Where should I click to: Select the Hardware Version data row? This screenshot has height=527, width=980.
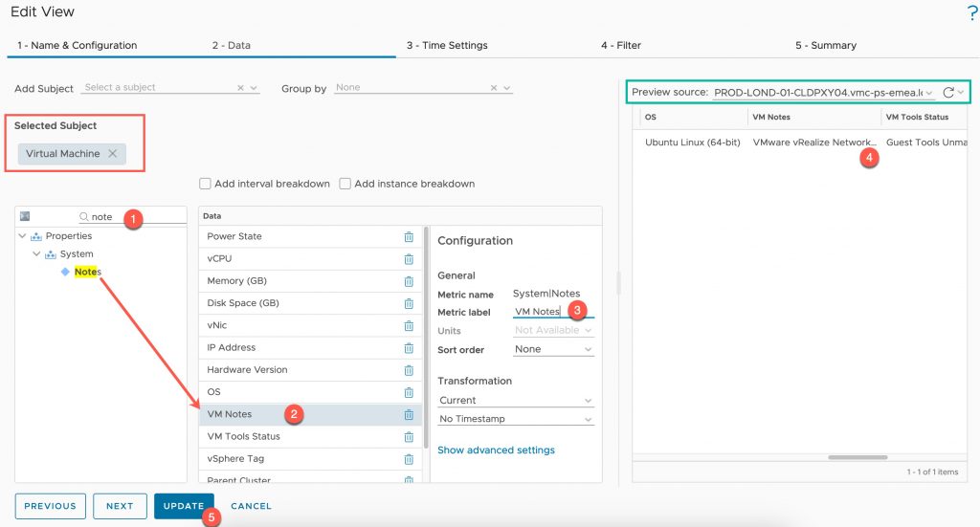click(310, 369)
